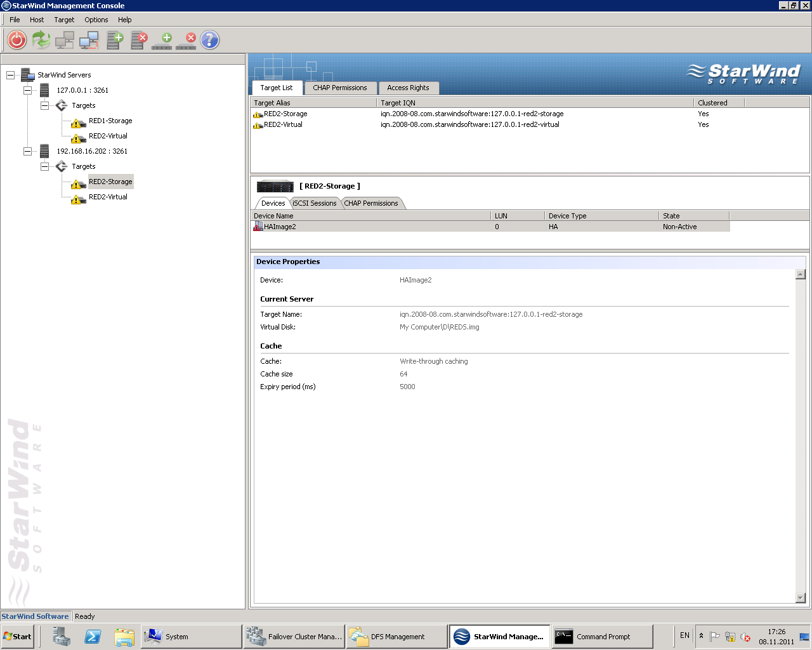812x650 pixels.
Task: Select RED2-Storage under 192.168.16.202
Action: point(110,182)
